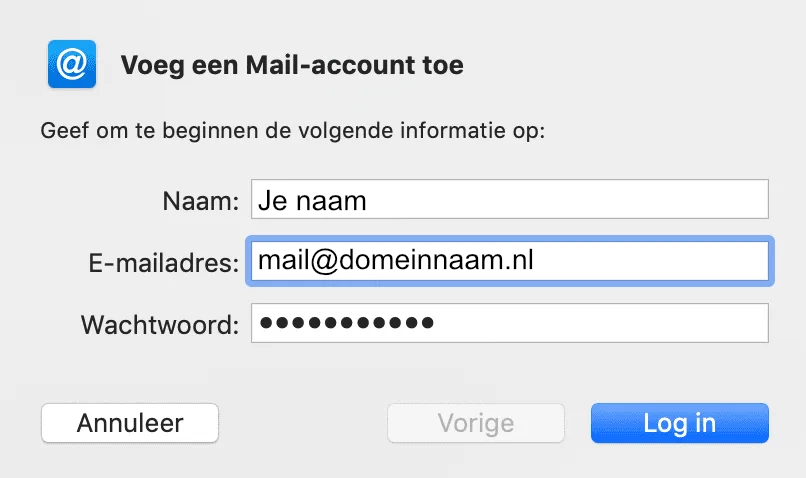Click the "Je naam" text in name field
The width and height of the screenshot is (806, 478).
(312, 201)
